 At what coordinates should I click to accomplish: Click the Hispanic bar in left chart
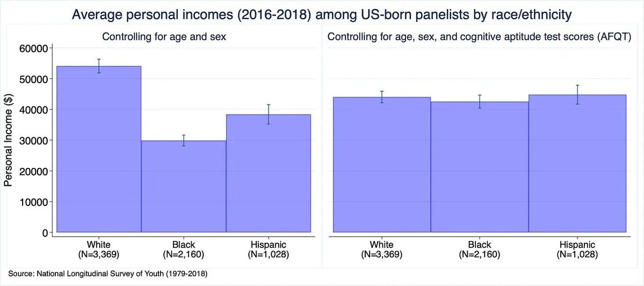point(268,173)
